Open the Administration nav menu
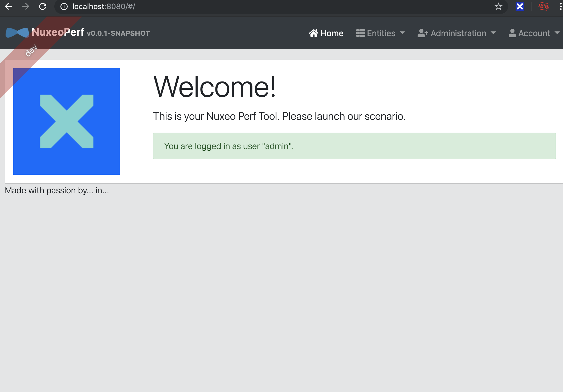This screenshot has height=392, width=563. tap(458, 33)
